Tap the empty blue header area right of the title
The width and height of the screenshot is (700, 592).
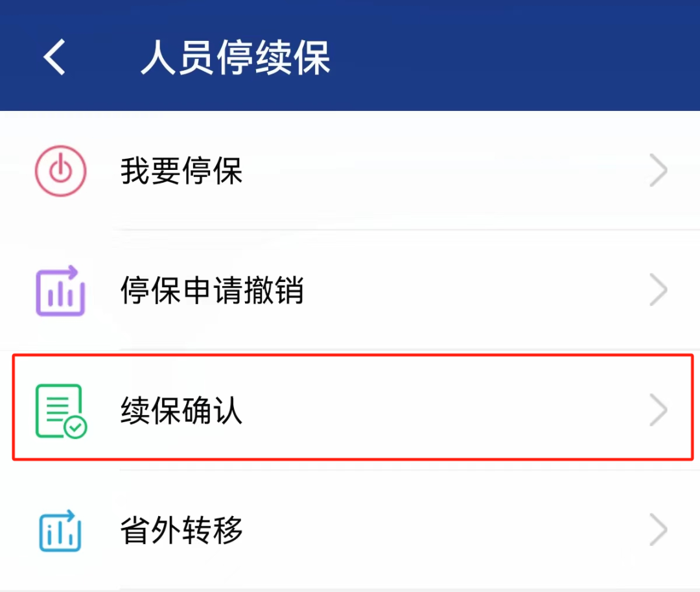pos(519,57)
